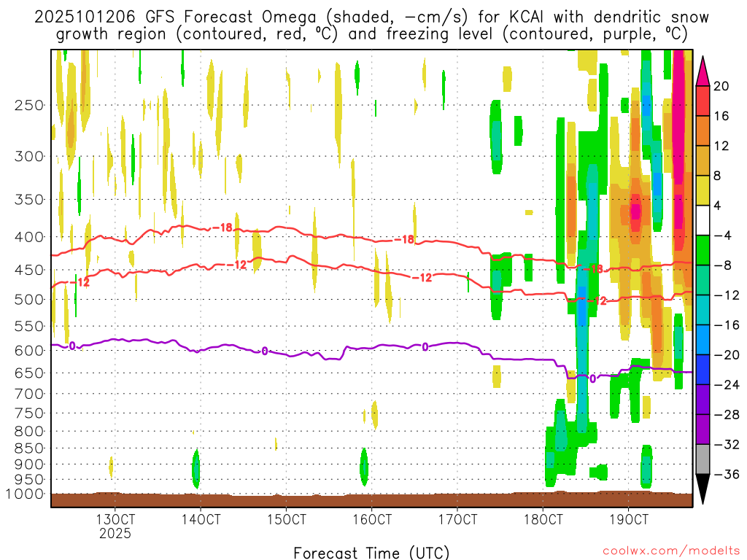The image size is (747, 560).
Task: Click the red -12 contour label near 160CT
Action: pyautogui.click(x=422, y=278)
